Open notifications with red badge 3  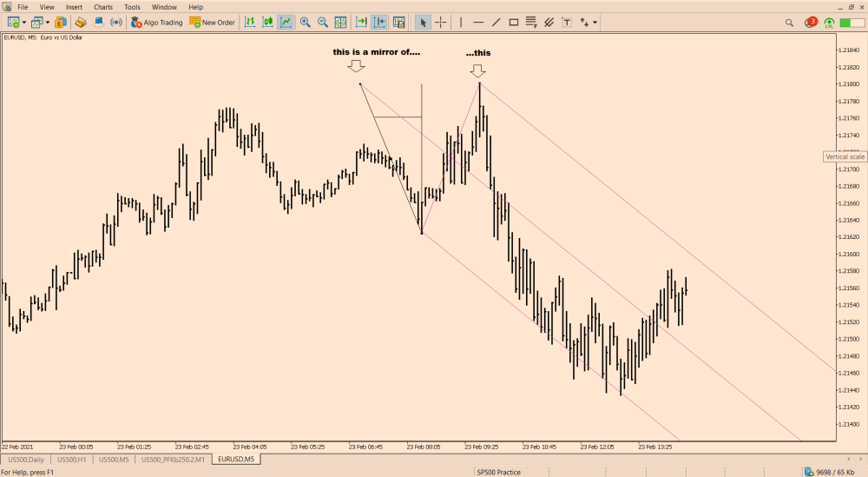(811, 23)
